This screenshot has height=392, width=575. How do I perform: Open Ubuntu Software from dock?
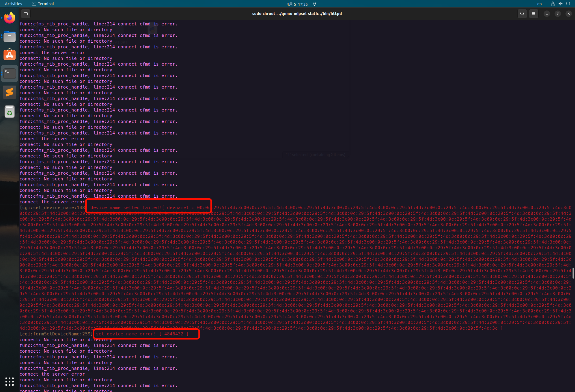coord(10,55)
